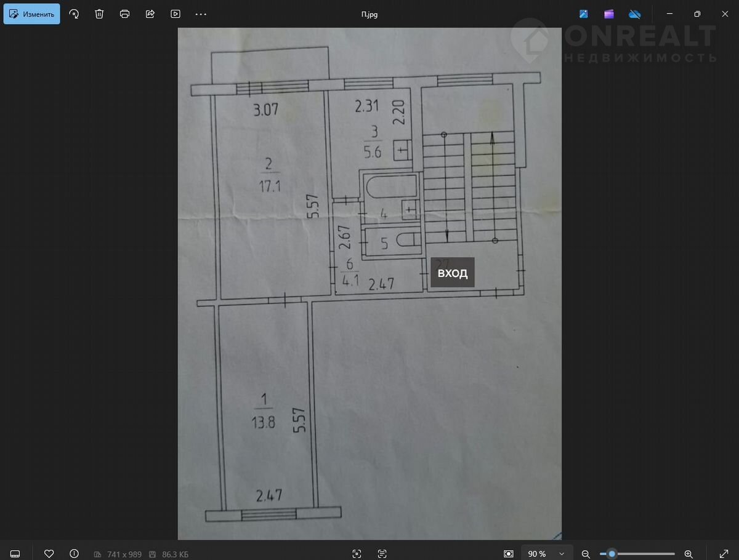
Task: Open the three-dots more options menu
Action: click(x=201, y=14)
